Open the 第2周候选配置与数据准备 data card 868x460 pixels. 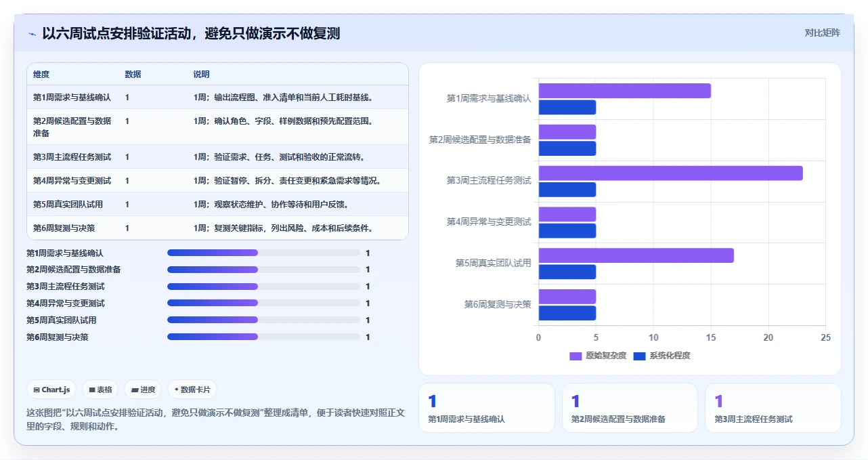[x=630, y=408]
